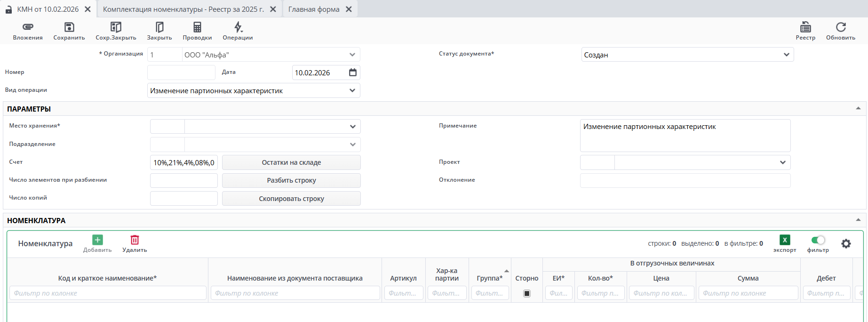Collapse the ПАРАМЕТРЫ section
The height and width of the screenshot is (322, 868).
pos(858,108)
